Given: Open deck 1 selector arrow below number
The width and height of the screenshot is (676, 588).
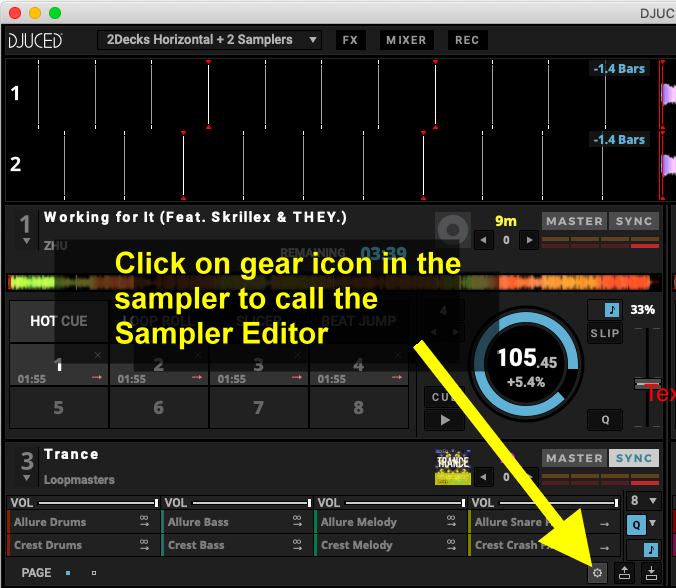Looking at the screenshot, I should coord(26,241).
